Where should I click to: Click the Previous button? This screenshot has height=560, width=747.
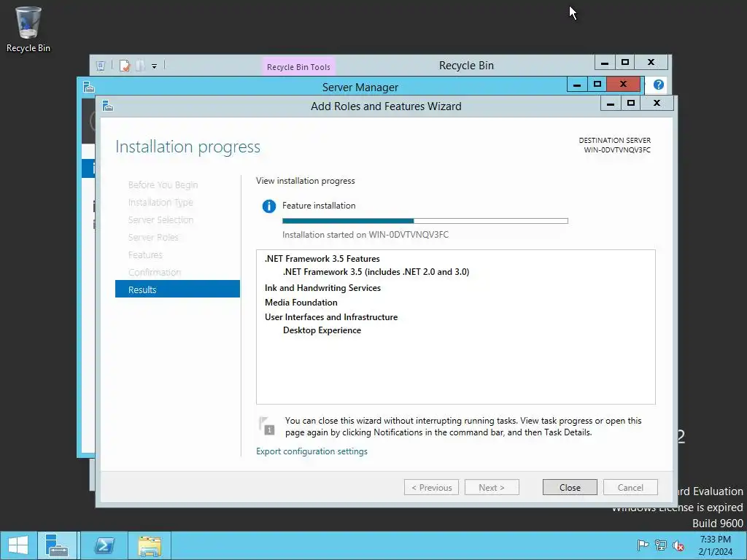tap(432, 487)
